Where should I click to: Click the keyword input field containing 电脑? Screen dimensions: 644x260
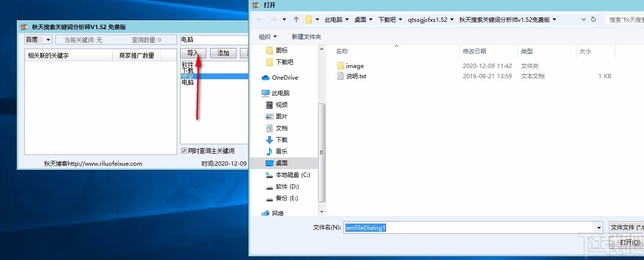pos(214,40)
